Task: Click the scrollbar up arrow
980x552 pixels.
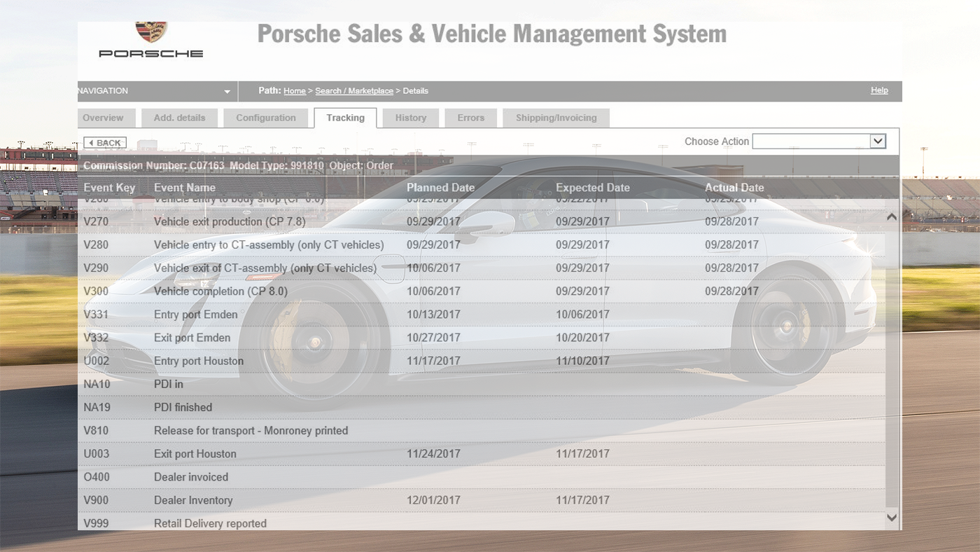Action: point(892,217)
